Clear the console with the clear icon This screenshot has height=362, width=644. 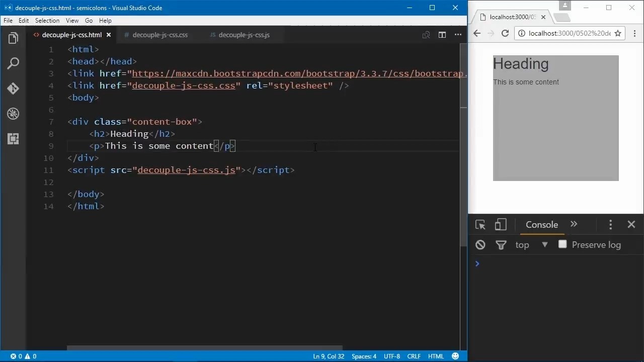point(480,245)
